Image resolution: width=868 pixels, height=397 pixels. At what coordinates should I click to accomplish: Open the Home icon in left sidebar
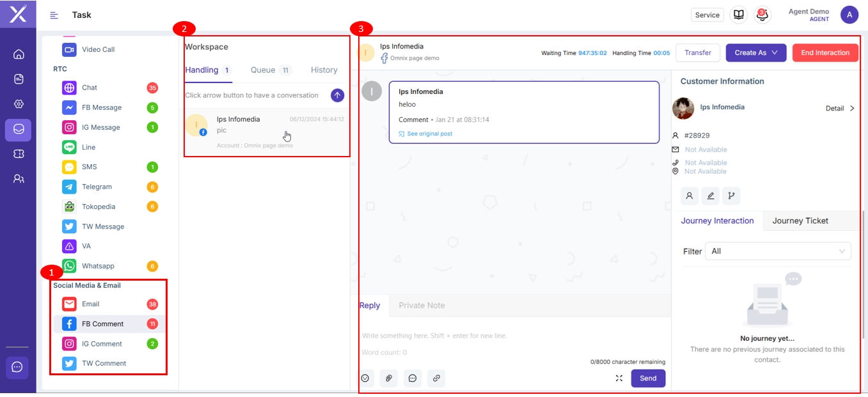click(x=19, y=54)
